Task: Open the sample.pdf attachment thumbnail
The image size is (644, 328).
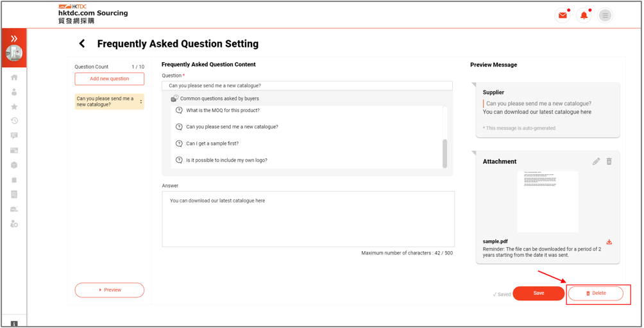Action: [x=548, y=202]
